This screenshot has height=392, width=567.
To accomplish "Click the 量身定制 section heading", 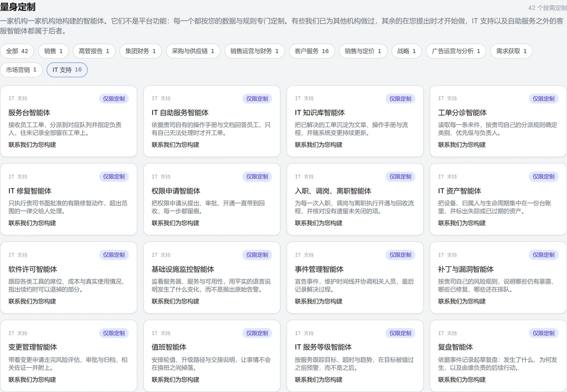I will 18,7.
